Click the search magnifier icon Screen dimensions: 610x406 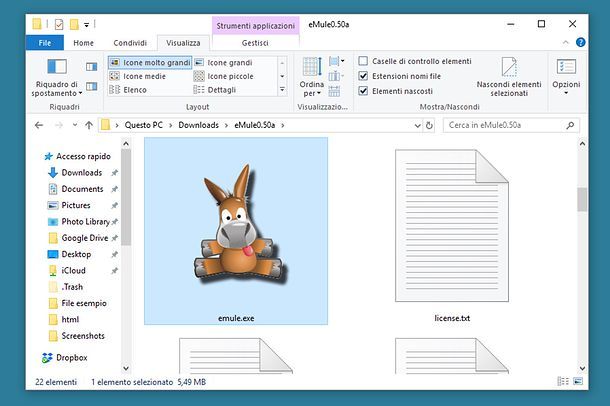point(570,125)
